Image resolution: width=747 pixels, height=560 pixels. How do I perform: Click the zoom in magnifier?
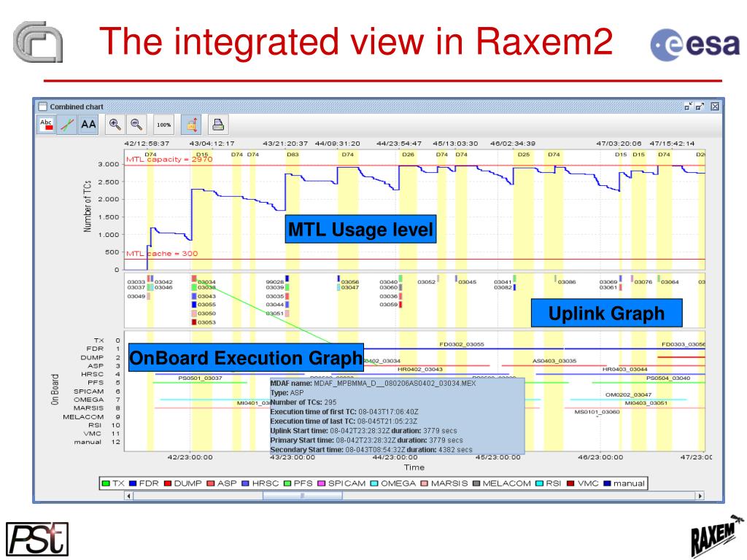(x=115, y=125)
